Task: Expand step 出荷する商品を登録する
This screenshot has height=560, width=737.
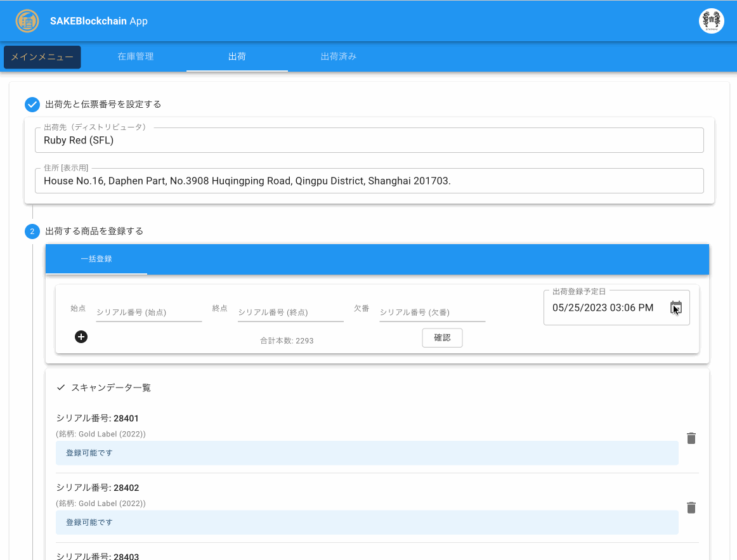Action: pos(95,231)
